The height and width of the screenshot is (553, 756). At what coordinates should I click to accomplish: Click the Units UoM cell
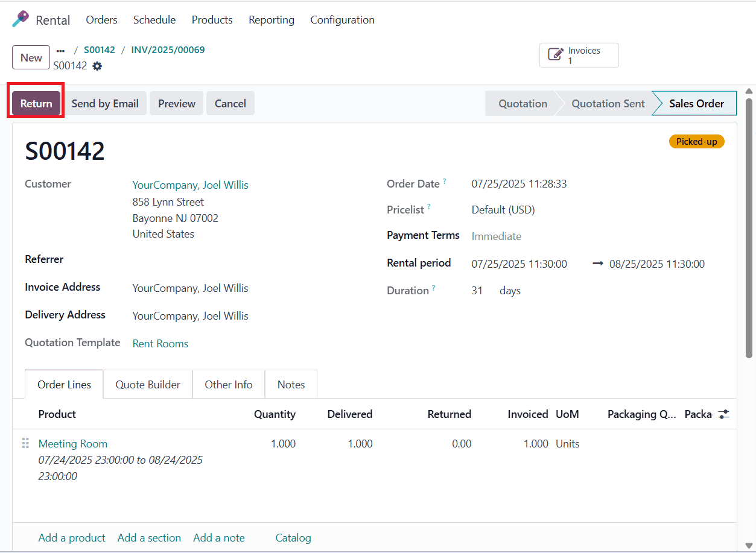pyautogui.click(x=568, y=444)
